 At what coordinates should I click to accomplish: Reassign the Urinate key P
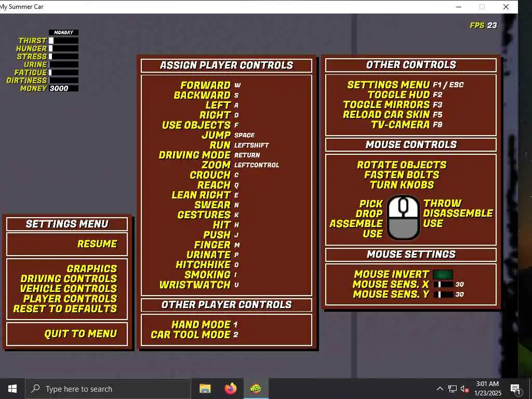coord(236,255)
